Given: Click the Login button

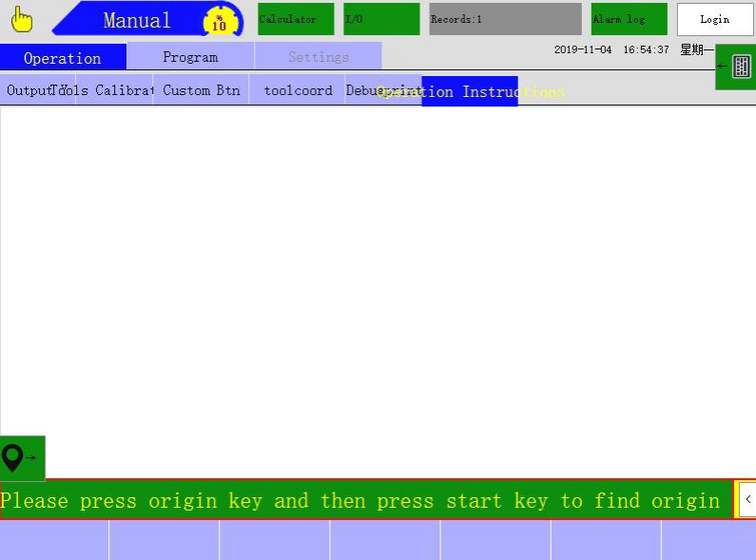Looking at the screenshot, I should 714,19.
